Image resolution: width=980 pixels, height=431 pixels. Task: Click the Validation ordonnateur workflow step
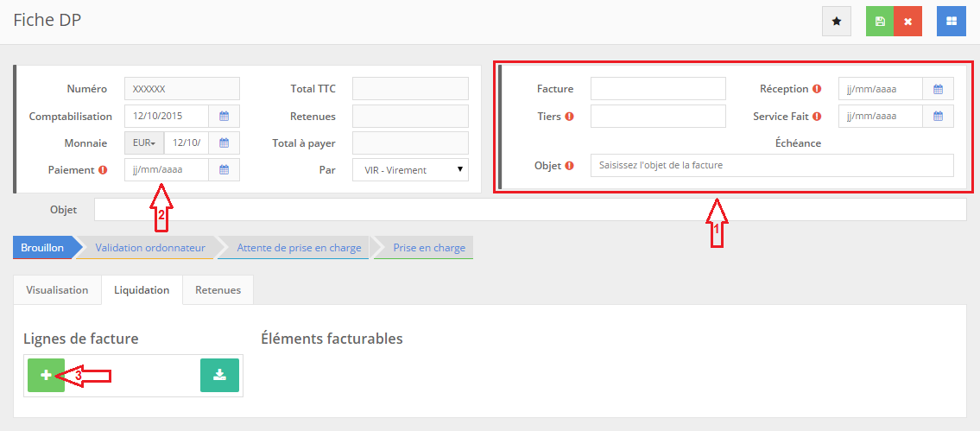pos(149,248)
